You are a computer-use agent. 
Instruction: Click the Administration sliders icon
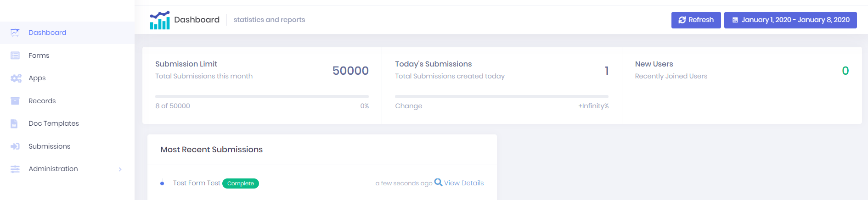[15, 169]
